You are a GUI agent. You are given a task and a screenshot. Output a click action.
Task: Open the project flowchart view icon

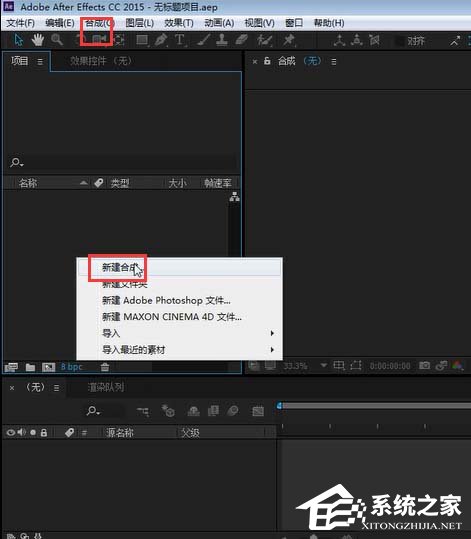tap(234, 197)
